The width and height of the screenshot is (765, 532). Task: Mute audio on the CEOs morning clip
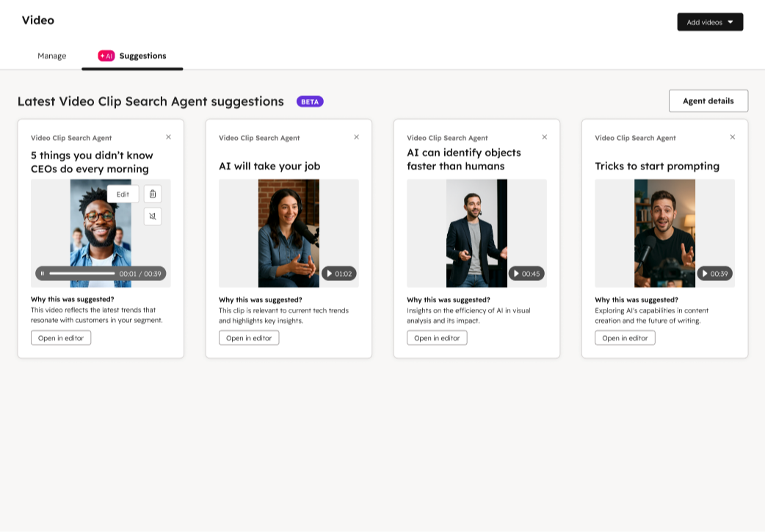153,216
